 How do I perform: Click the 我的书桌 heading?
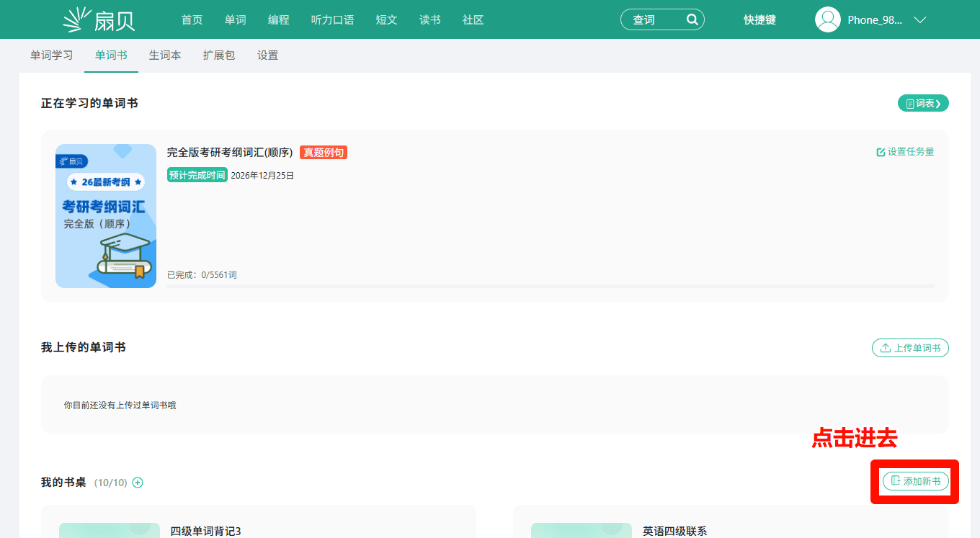pyautogui.click(x=63, y=483)
